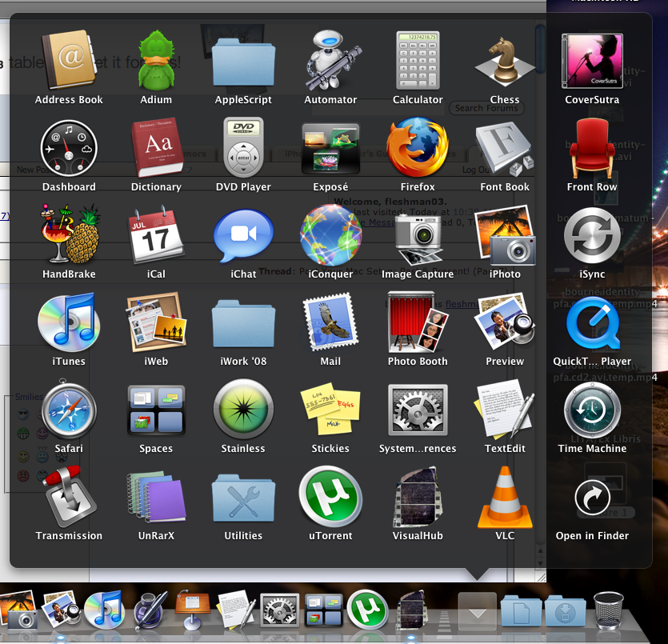Open HandBrake pineapple icon

70,234
